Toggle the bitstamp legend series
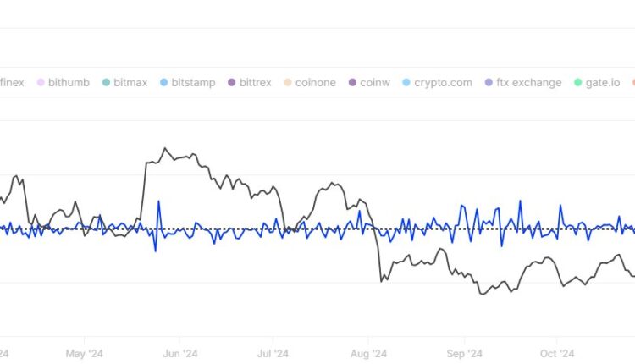Screen dimensions: 635x364 tap(186, 83)
